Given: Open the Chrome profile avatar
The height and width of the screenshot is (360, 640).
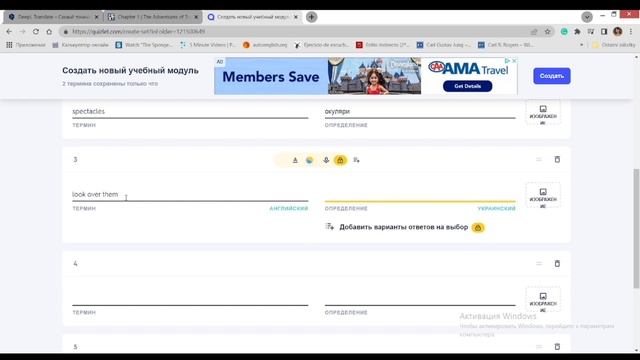Looking at the screenshot, I should 618,31.
